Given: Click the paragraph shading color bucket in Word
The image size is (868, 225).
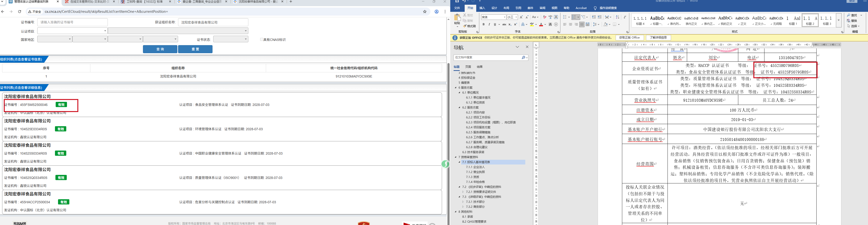Looking at the screenshot, I should click(605, 24).
